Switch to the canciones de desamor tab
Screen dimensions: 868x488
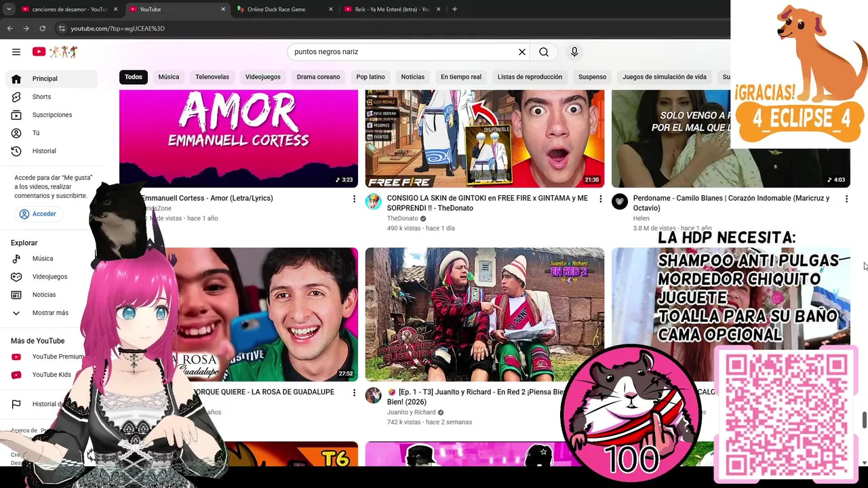tap(70, 9)
